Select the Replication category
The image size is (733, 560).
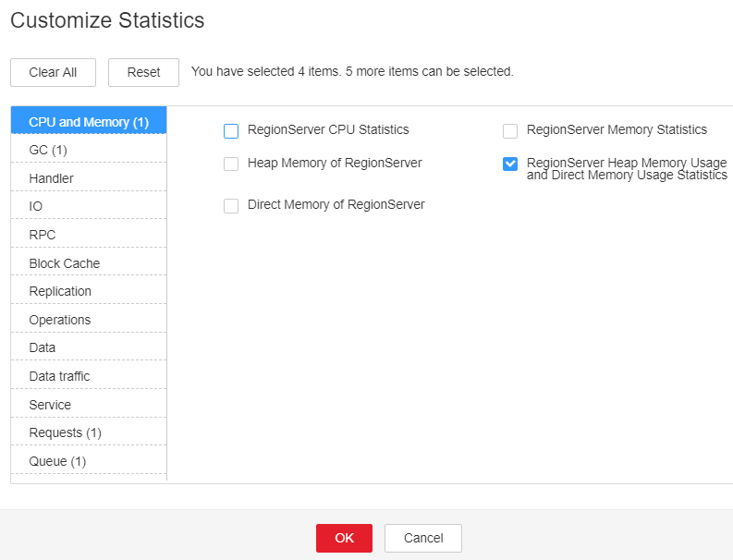89,291
